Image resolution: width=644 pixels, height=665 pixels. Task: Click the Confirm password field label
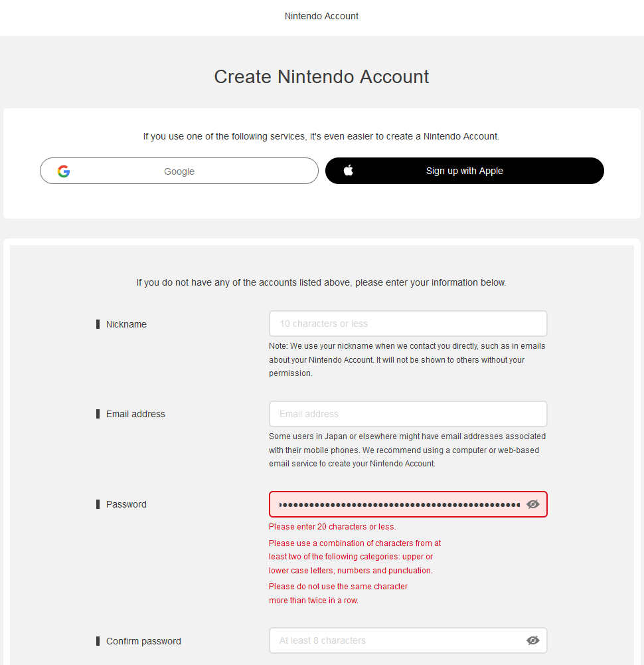point(143,641)
